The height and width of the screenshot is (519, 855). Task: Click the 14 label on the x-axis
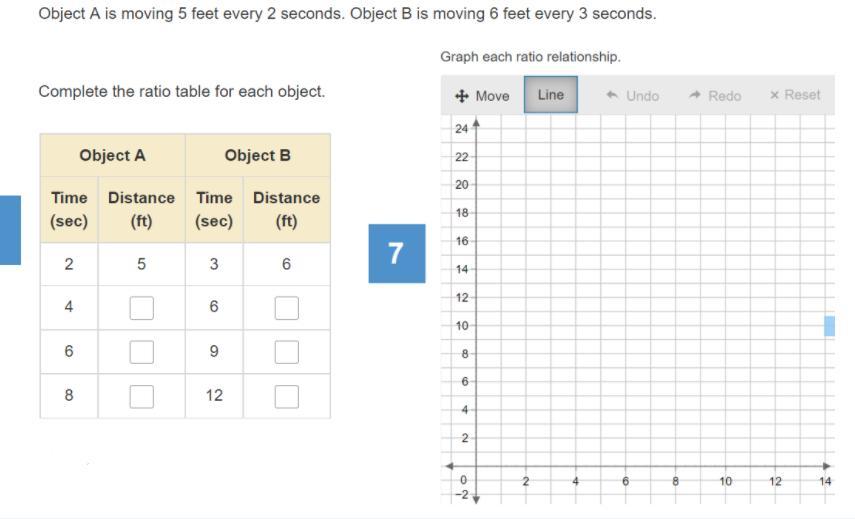(825, 481)
